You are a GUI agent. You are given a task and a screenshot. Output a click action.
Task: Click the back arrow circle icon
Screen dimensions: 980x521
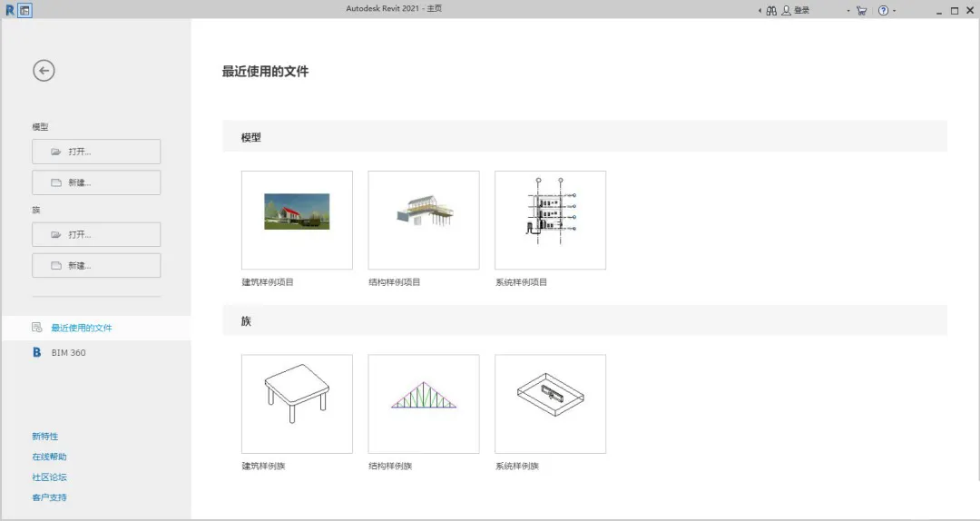[x=44, y=70]
